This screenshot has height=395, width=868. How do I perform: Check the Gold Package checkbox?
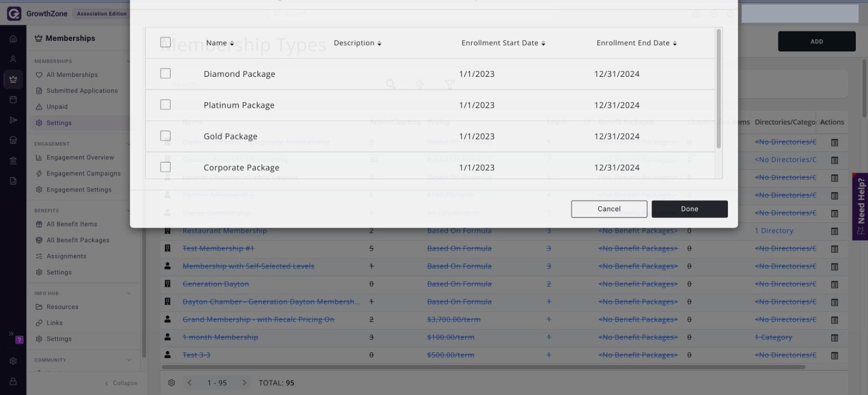[x=166, y=136]
